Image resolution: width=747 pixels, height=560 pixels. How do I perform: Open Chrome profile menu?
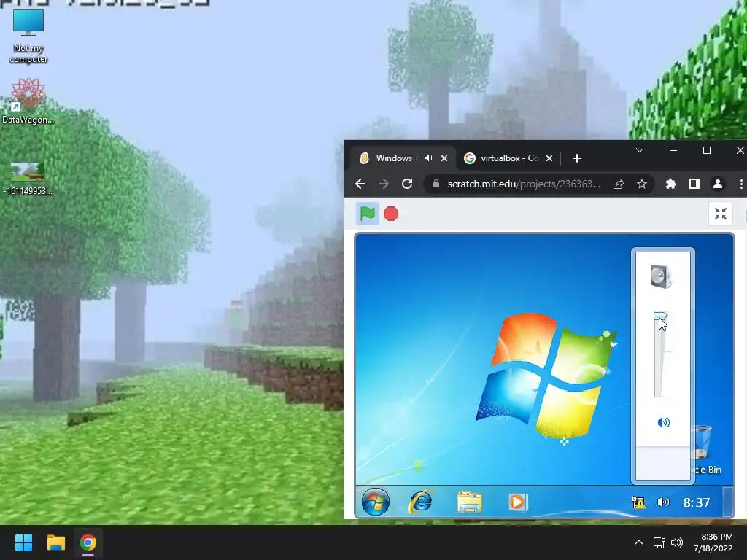pyautogui.click(x=718, y=184)
